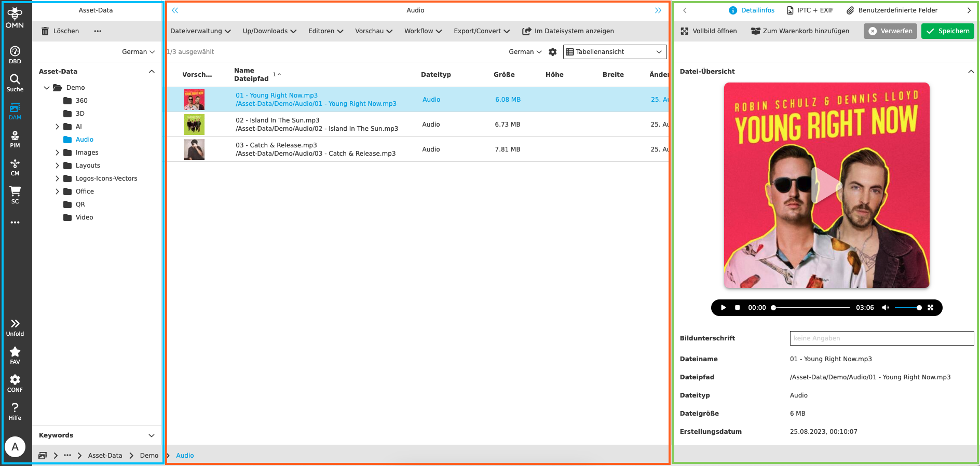Open the Workflow menu

coord(423,31)
